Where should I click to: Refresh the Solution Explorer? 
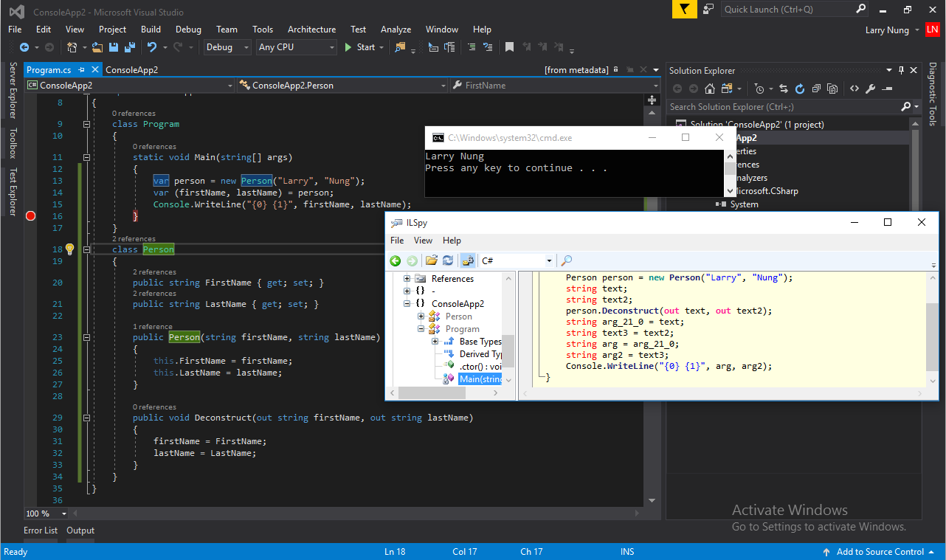[x=800, y=89]
